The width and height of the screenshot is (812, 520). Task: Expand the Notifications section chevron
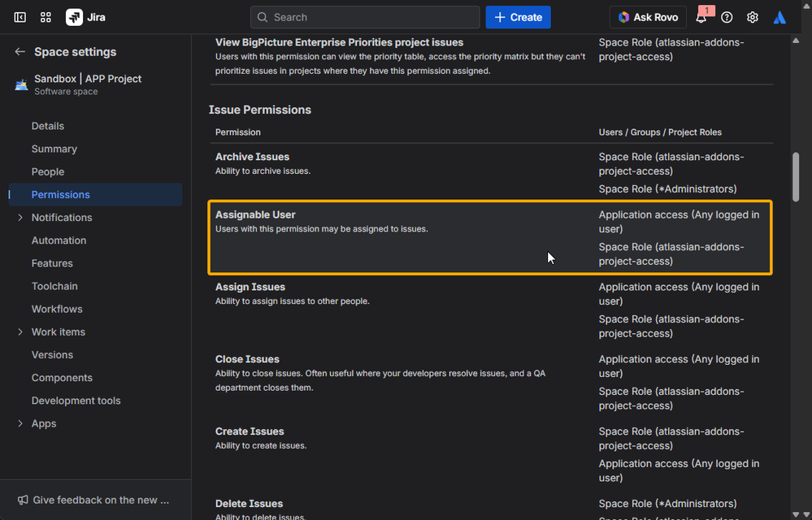pyautogui.click(x=20, y=217)
